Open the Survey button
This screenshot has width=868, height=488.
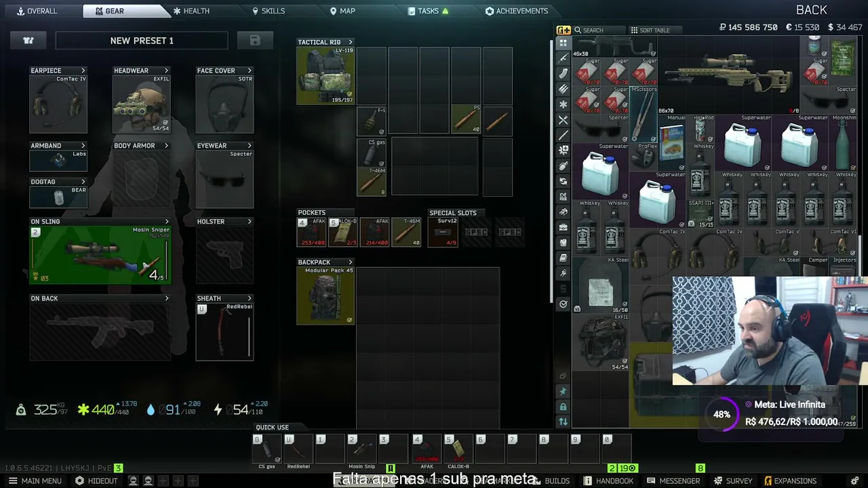(x=733, y=481)
